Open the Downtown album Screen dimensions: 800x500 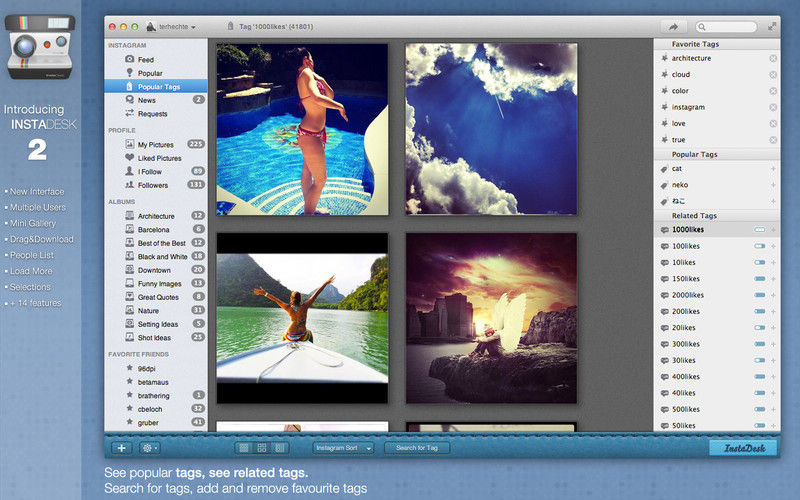(156, 270)
